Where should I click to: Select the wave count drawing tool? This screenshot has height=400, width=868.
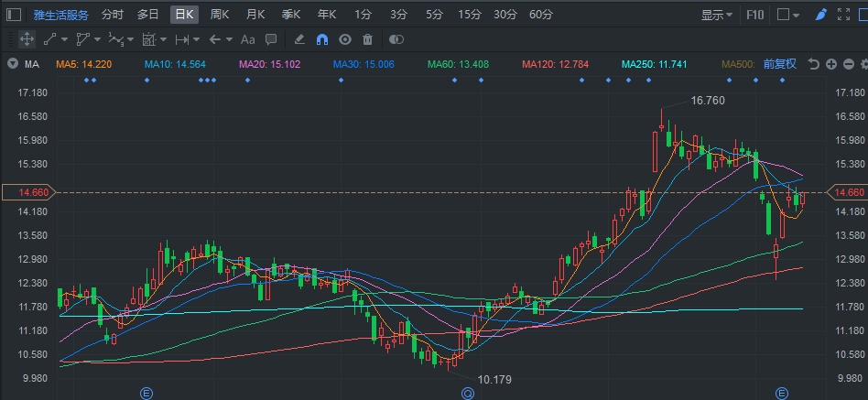pyautogui.click(x=115, y=39)
